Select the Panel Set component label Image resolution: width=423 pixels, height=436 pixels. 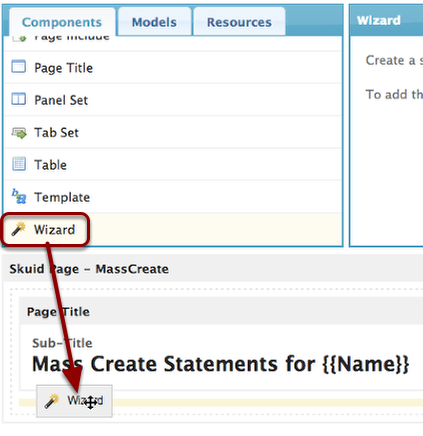[x=61, y=100]
